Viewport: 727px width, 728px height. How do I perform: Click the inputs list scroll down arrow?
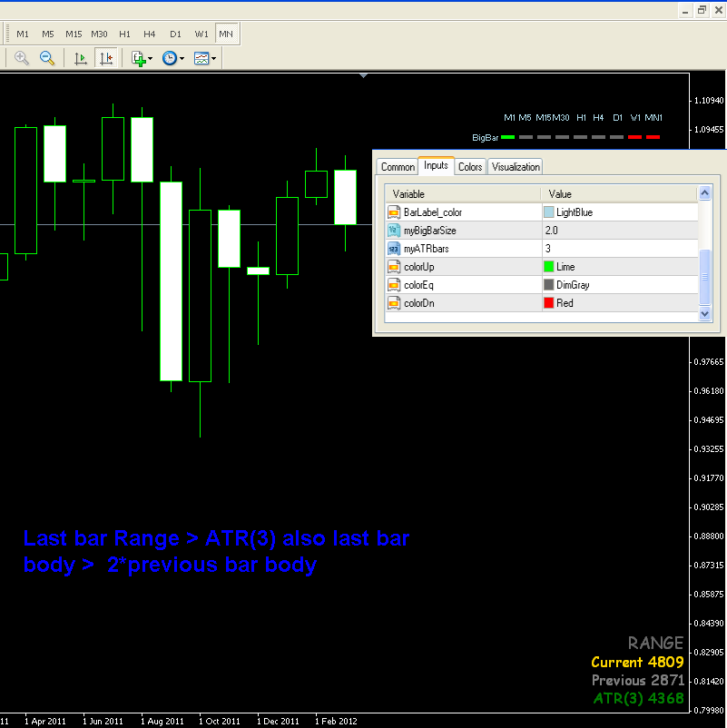point(704,314)
